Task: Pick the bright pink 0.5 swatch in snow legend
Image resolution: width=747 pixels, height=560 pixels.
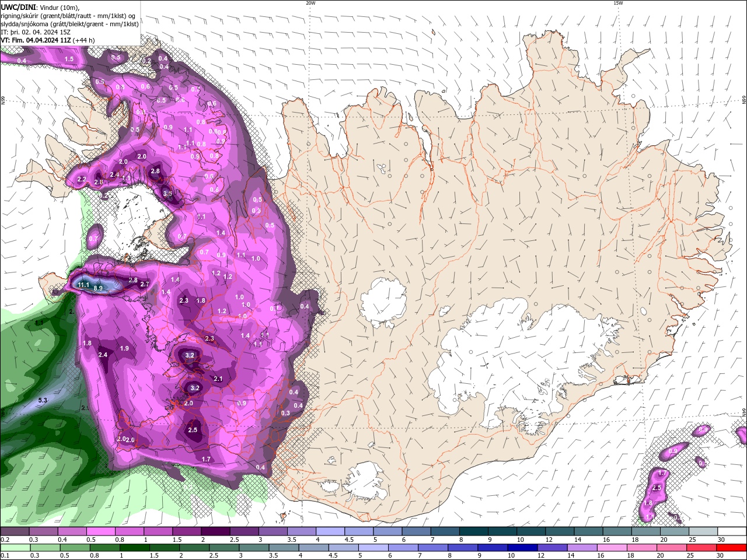Action: [100, 531]
